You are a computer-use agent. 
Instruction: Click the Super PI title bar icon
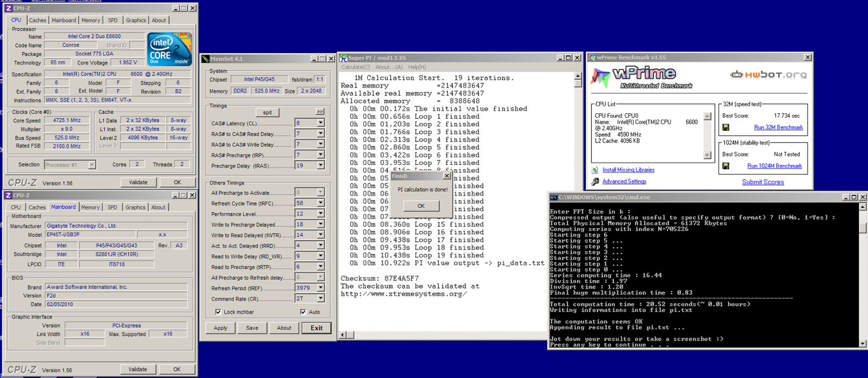pyautogui.click(x=344, y=57)
